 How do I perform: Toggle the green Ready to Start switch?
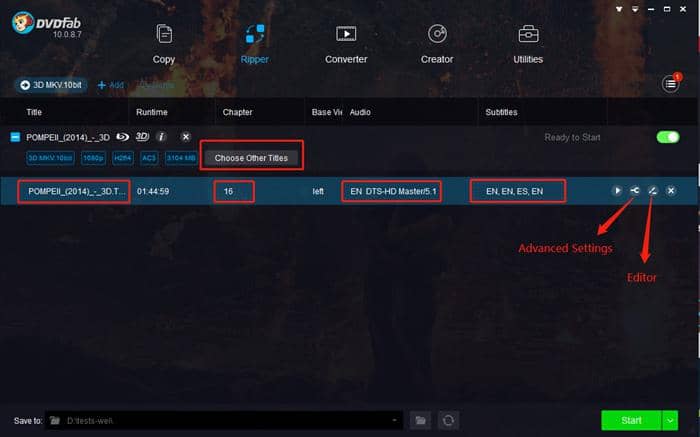(668, 137)
